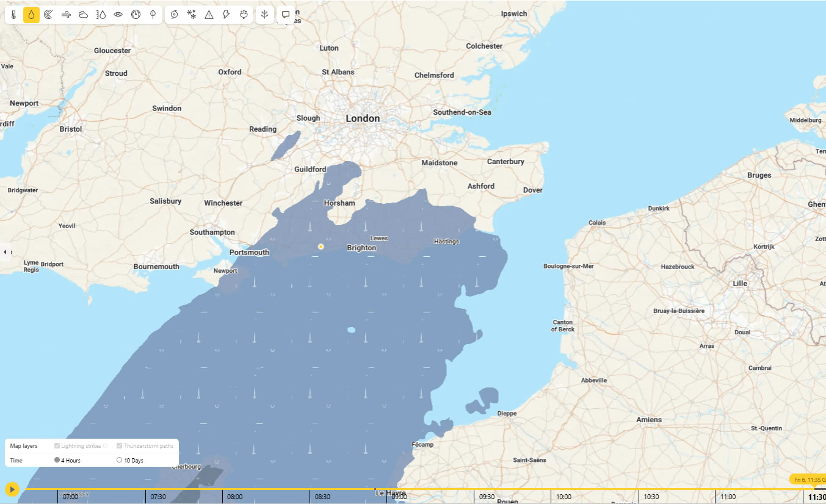Open the weather warnings triangle icon

tap(209, 15)
